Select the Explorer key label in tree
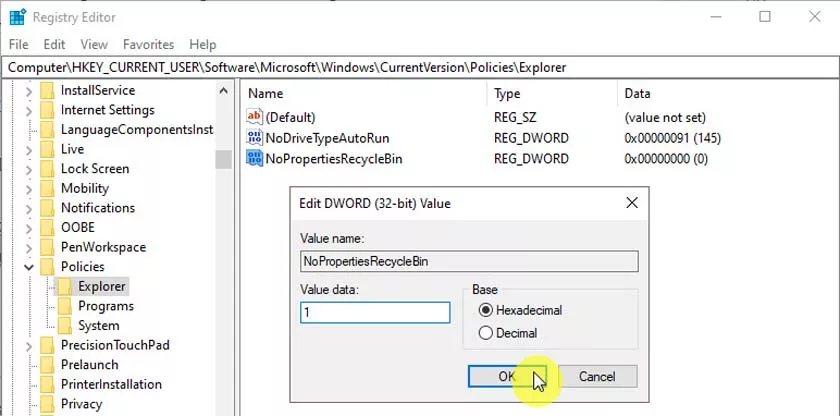Viewport: 840px width, 416px height. coord(102,286)
